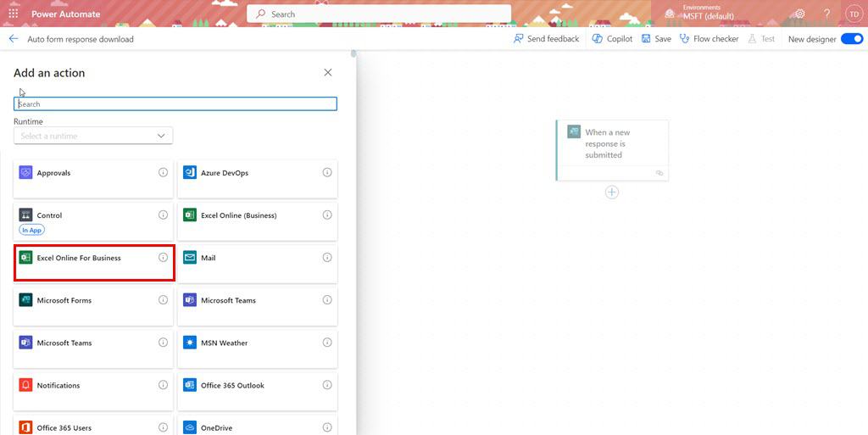Image resolution: width=868 pixels, height=435 pixels.
Task: Focus the Add an action search field
Action: [175, 103]
